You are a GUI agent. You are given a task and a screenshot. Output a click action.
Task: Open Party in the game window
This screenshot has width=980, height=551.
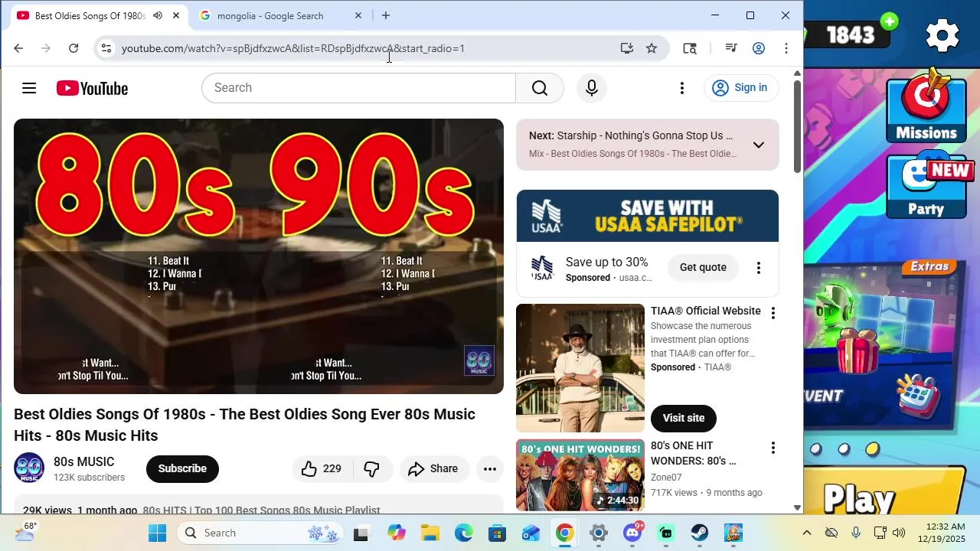tap(926, 187)
